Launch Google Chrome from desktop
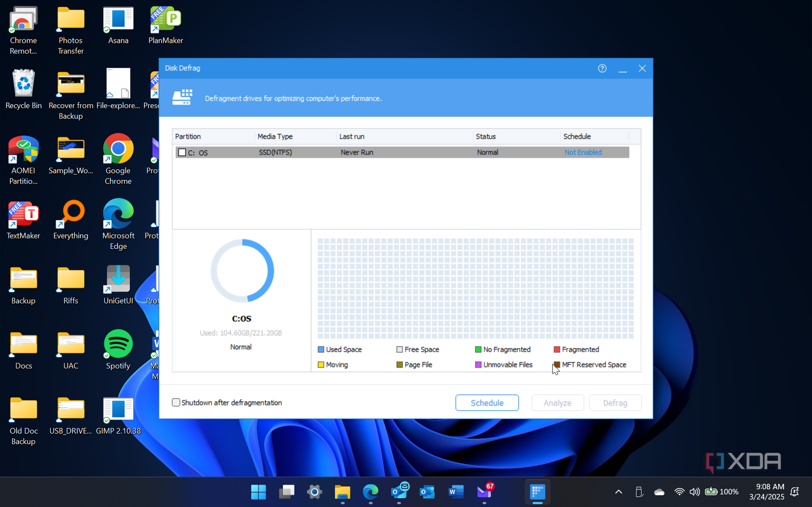 (118, 159)
